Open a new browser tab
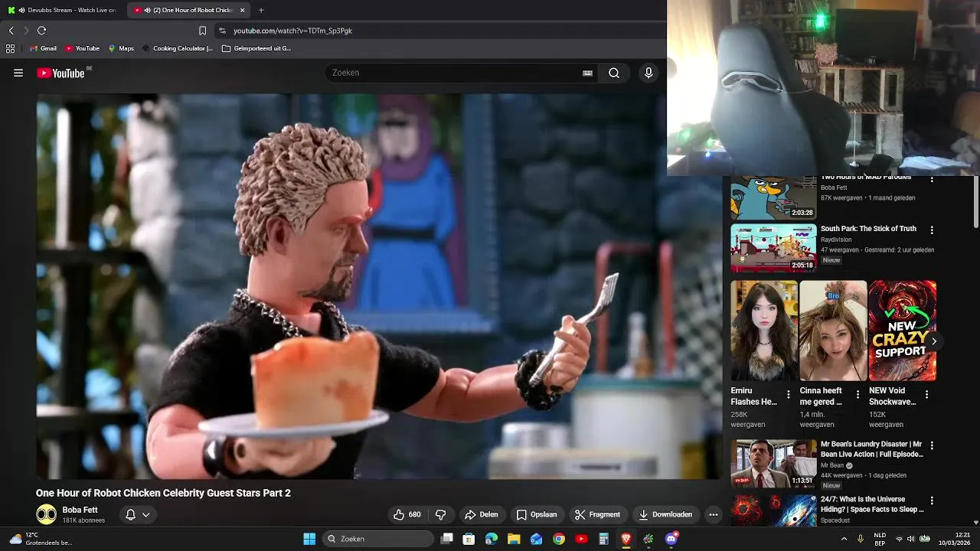The image size is (980, 551). point(261,10)
